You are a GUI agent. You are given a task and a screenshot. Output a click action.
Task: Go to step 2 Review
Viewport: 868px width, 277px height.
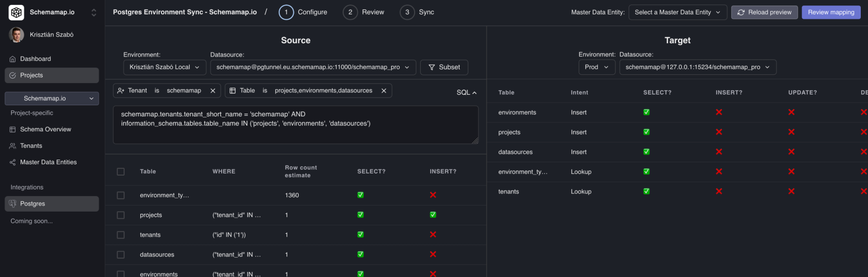pyautogui.click(x=364, y=12)
